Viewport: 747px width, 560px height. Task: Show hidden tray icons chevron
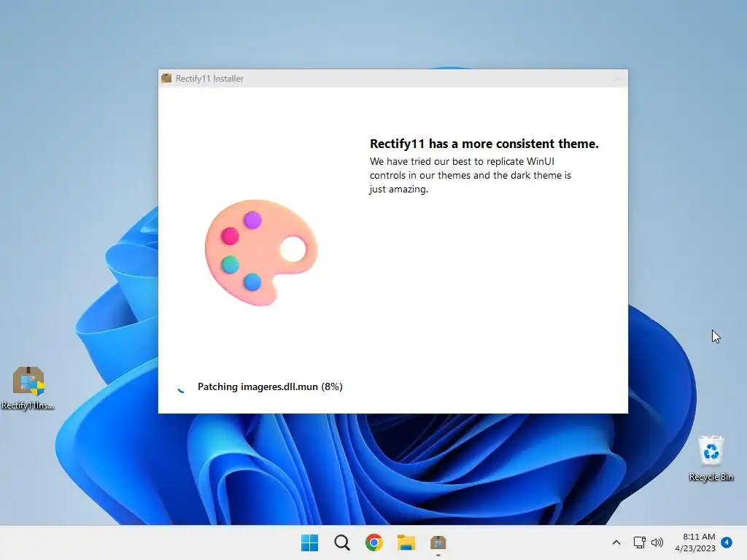pos(616,542)
